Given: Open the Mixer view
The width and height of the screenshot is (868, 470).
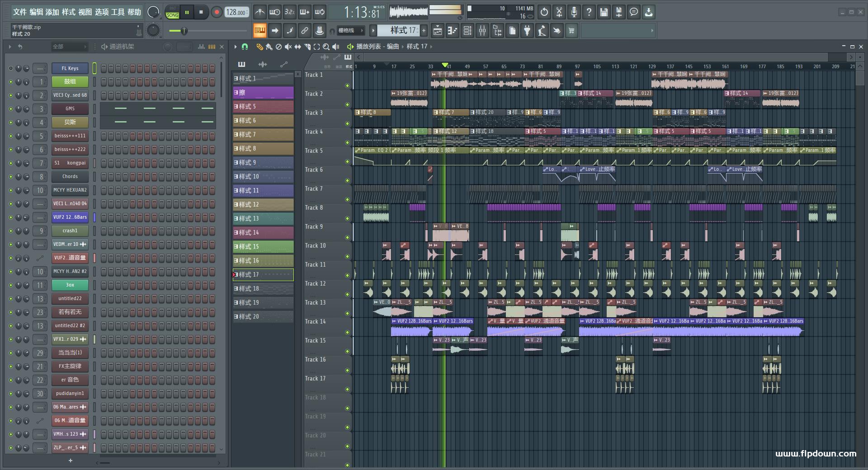Looking at the screenshot, I should click(482, 31).
